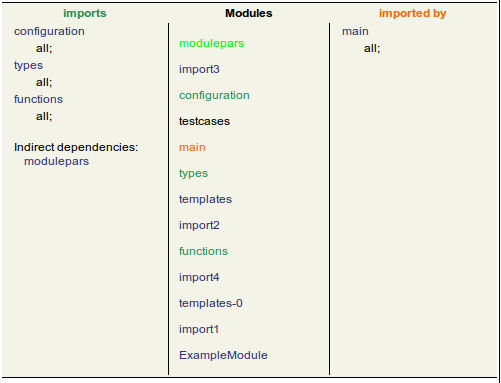Viewport: 501px width, 383px height.
Task: Open the templates-0 module link
Action: click(211, 303)
